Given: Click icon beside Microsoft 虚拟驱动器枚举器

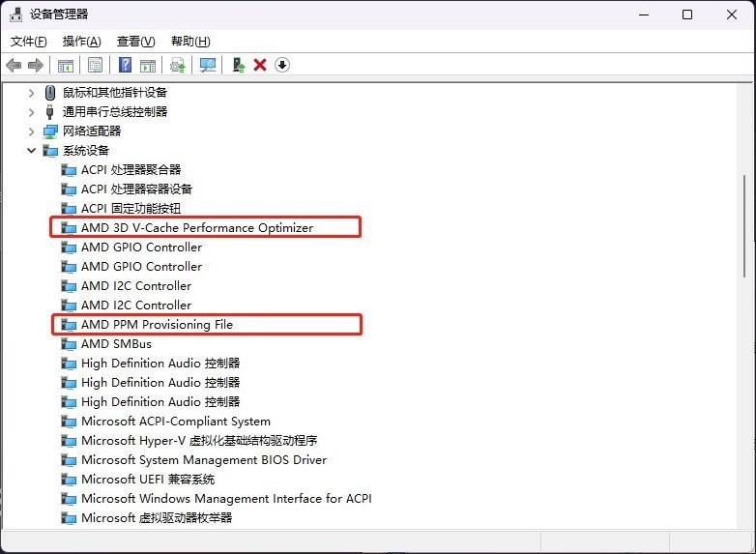Looking at the screenshot, I should pyautogui.click(x=69, y=518).
